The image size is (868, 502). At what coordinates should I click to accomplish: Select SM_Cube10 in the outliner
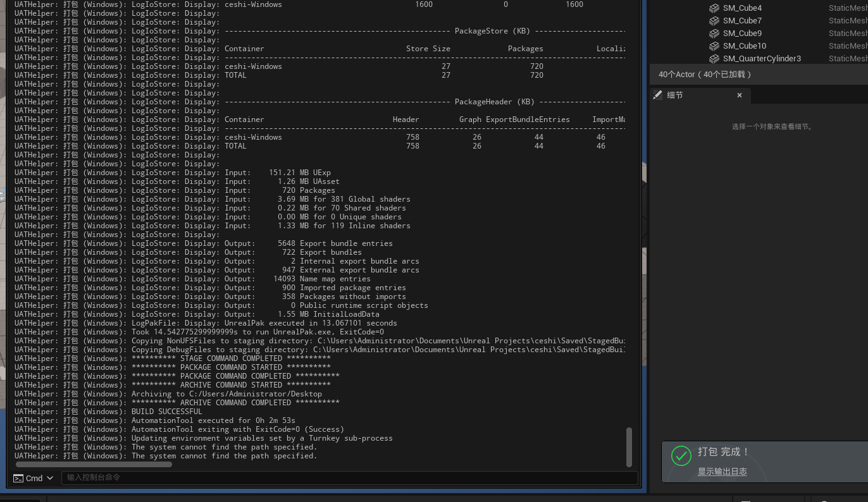745,46
